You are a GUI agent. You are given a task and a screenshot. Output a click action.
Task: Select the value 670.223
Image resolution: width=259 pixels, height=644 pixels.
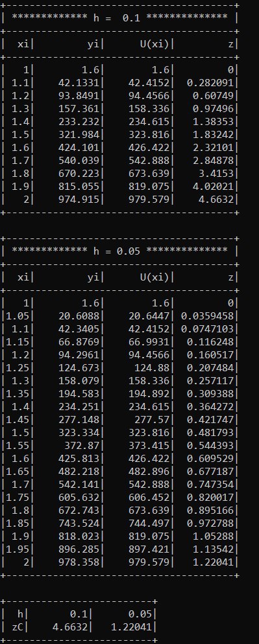[x=79, y=174]
